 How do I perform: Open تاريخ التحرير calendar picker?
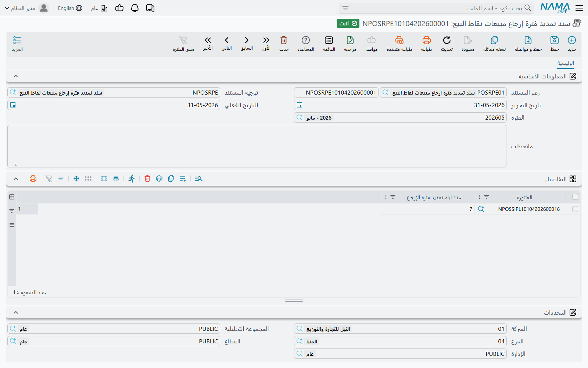pyautogui.click(x=300, y=105)
